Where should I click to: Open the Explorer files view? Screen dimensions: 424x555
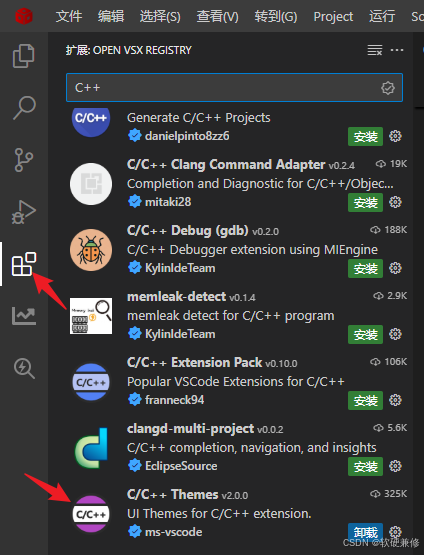point(24,56)
